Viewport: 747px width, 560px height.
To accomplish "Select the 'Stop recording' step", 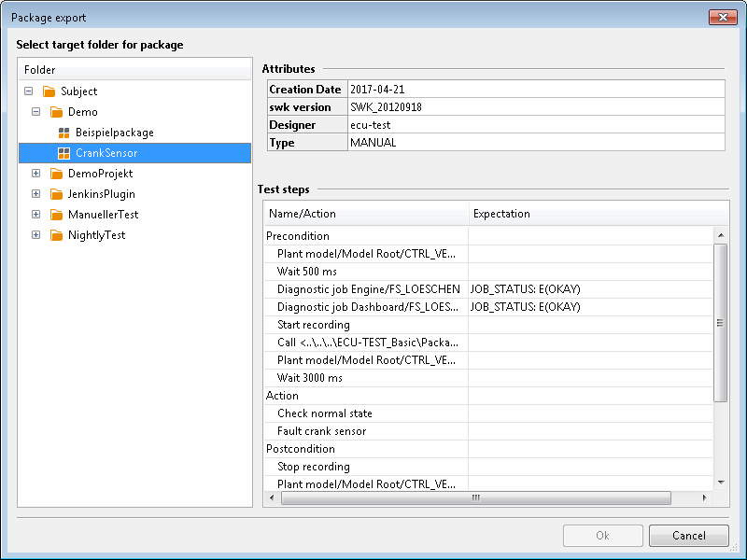I will (488, 467).
